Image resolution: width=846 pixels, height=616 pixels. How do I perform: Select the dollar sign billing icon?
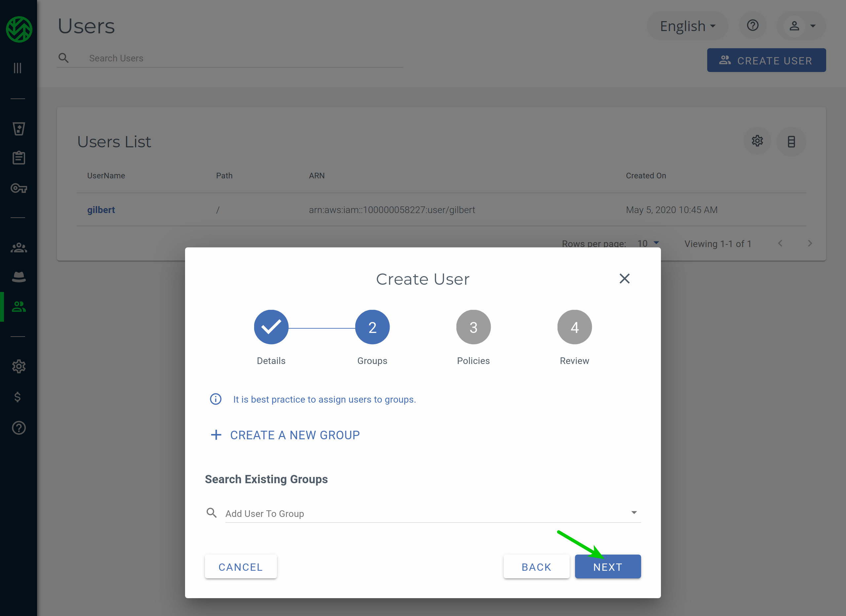[x=18, y=397]
